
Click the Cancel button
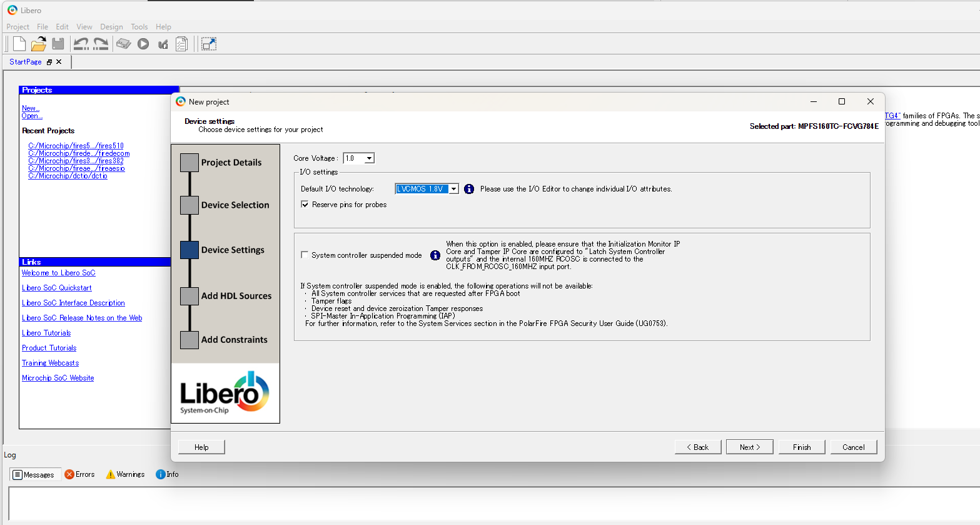coord(854,447)
